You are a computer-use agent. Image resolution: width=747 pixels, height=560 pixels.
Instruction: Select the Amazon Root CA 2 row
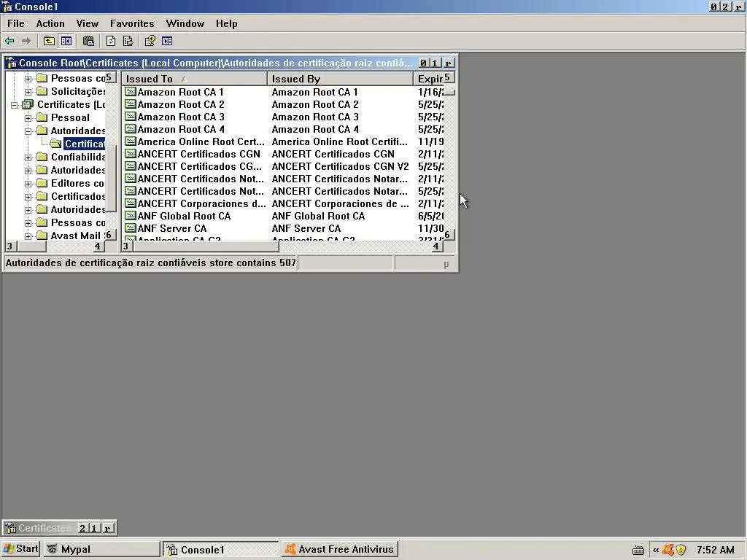pyautogui.click(x=181, y=104)
